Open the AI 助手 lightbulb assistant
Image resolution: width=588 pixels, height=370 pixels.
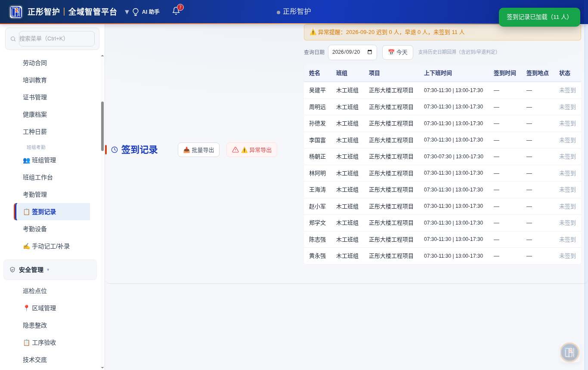[146, 12]
